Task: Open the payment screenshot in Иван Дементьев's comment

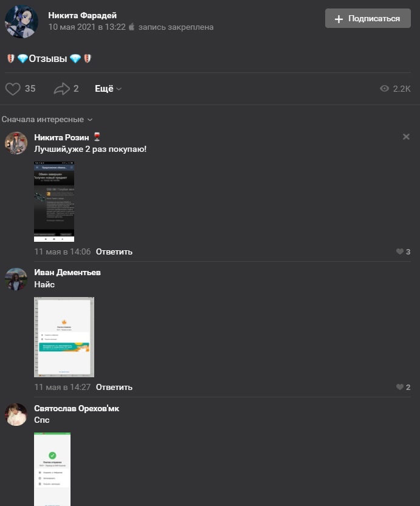Action: (64, 337)
